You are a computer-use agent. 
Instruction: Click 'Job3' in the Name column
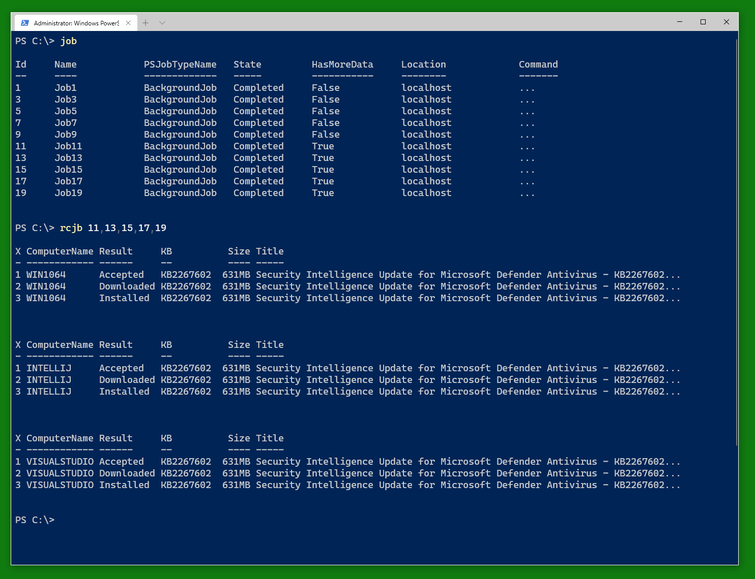(65, 99)
